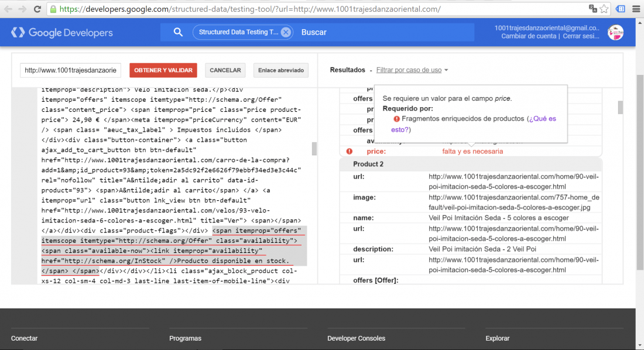The image size is (644, 350).
Task: Click the itemprop="price" code line
Action: (x=172, y=109)
